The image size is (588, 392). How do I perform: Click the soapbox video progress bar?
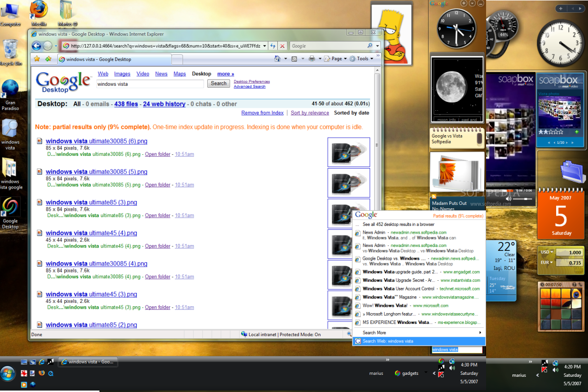tap(500, 191)
